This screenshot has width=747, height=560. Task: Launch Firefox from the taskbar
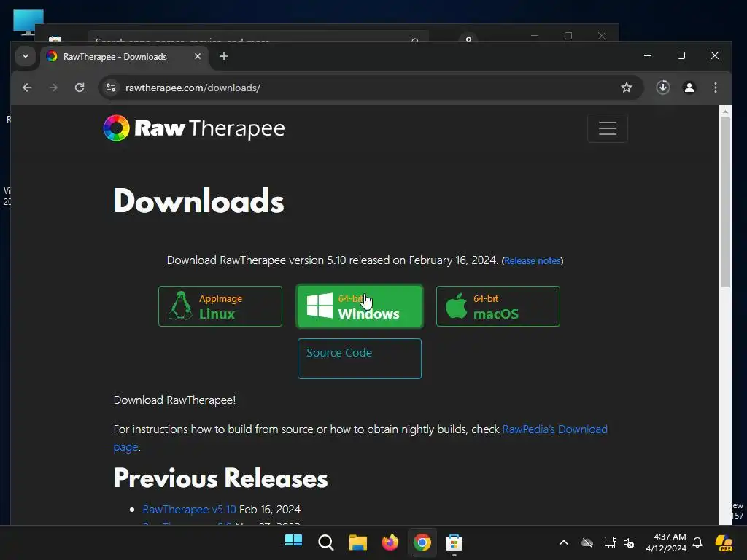point(390,542)
